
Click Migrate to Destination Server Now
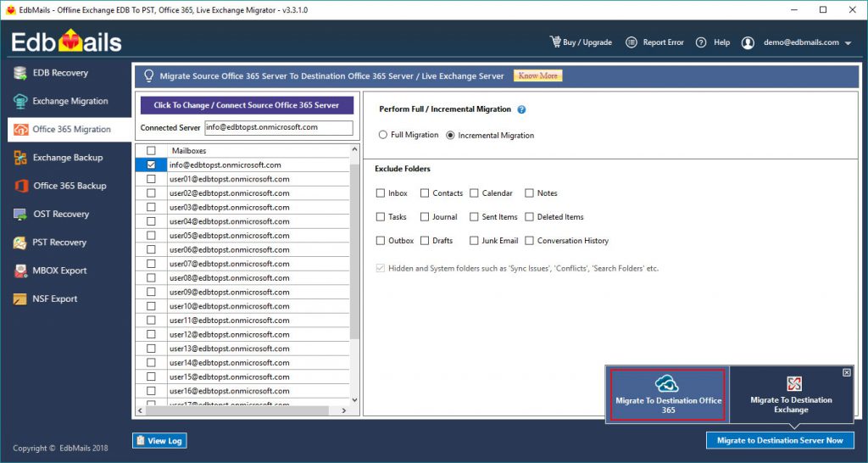point(780,440)
